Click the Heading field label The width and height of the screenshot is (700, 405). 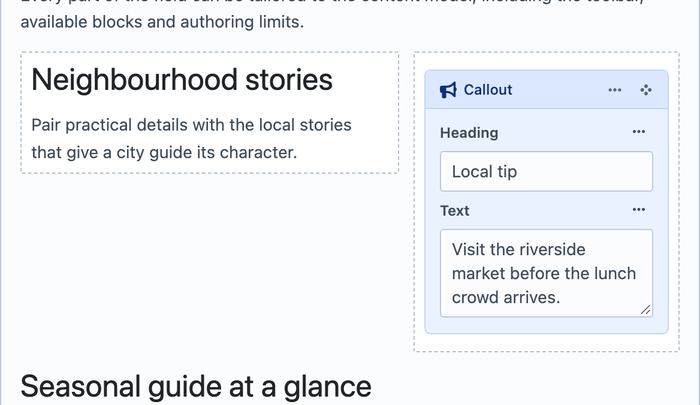[x=469, y=133]
